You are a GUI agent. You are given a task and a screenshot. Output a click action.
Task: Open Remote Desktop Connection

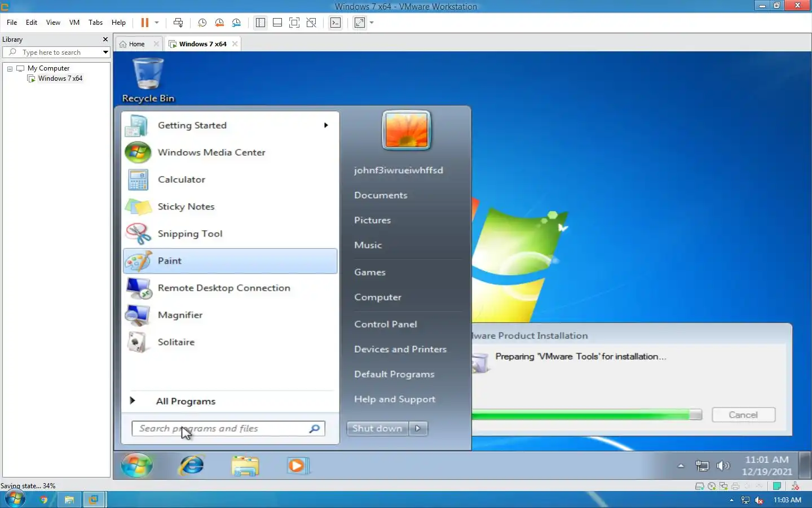(x=230, y=288)
